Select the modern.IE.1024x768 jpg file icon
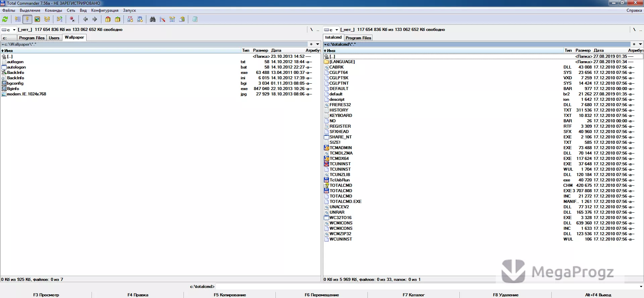 [4, 94]
